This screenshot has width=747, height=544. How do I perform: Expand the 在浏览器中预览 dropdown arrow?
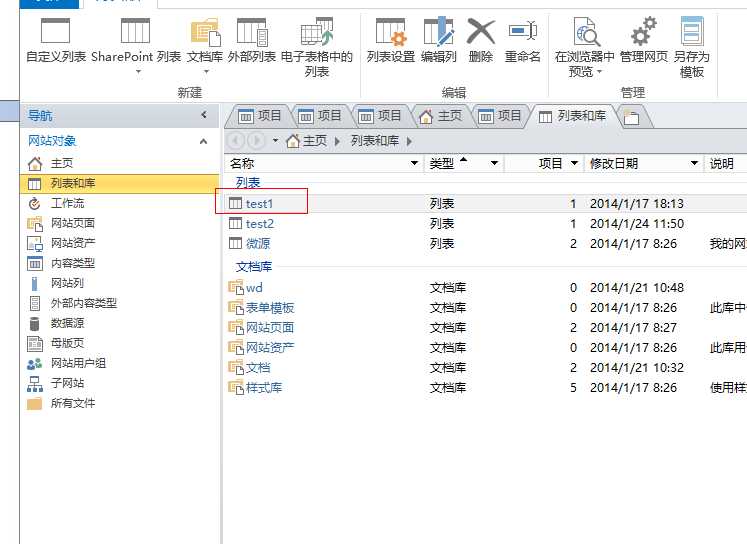(x=600, y=71)
